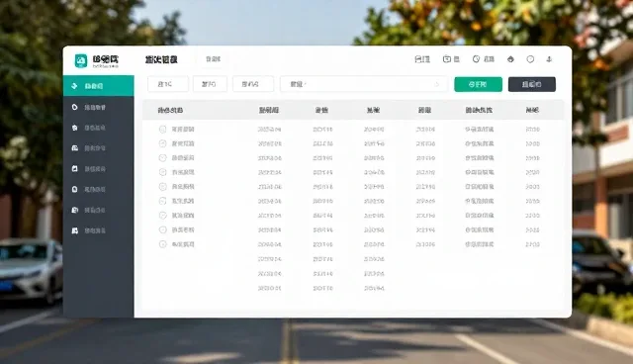Click the first small filter box

[x=168, y=84]
